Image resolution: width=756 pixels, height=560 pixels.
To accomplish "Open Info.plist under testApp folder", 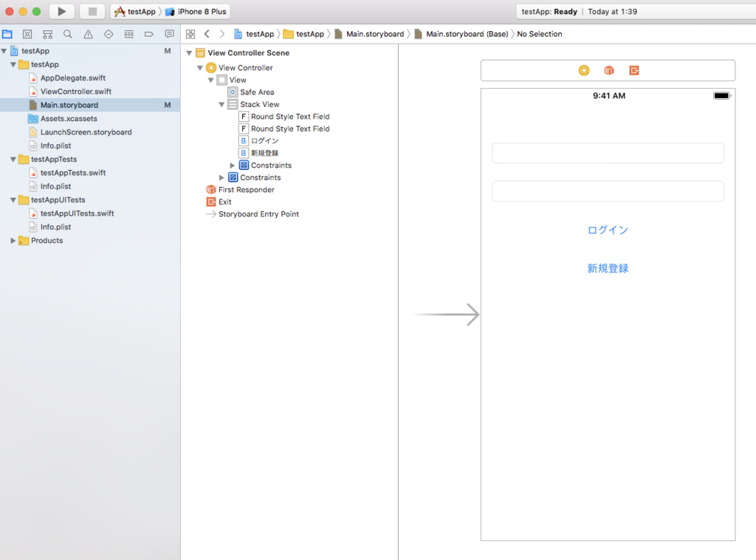I will click(x=55, y=146).
